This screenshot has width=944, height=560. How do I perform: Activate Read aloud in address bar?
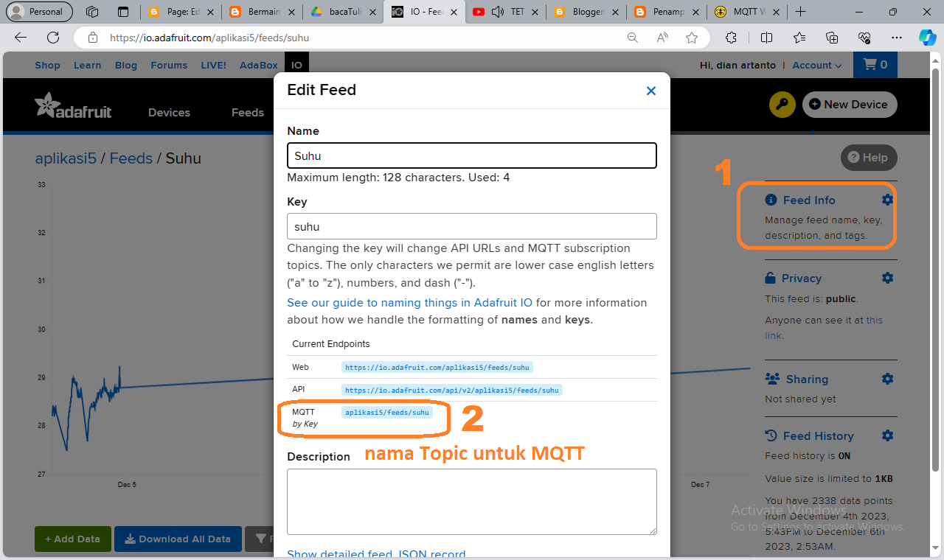pyautogui.click(x=662, y=38)
